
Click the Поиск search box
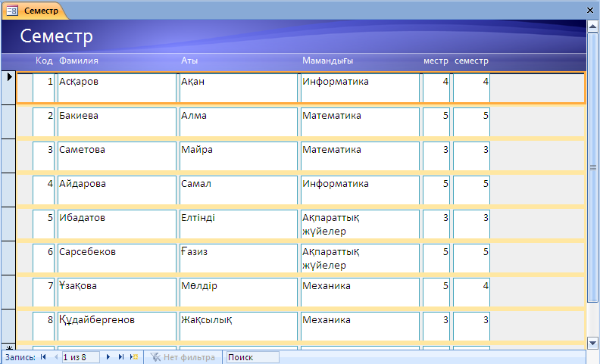pyautogui.click(x=252, y=357)
